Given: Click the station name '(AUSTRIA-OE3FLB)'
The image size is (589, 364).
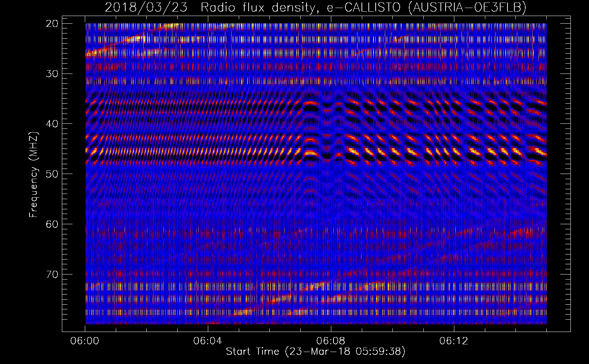Looking at the screenshot, I should coord(467,7).
